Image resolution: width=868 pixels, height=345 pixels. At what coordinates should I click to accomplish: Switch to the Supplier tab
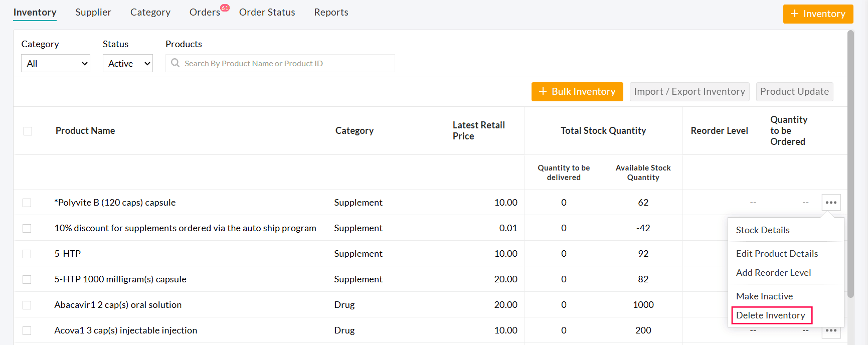93,13
